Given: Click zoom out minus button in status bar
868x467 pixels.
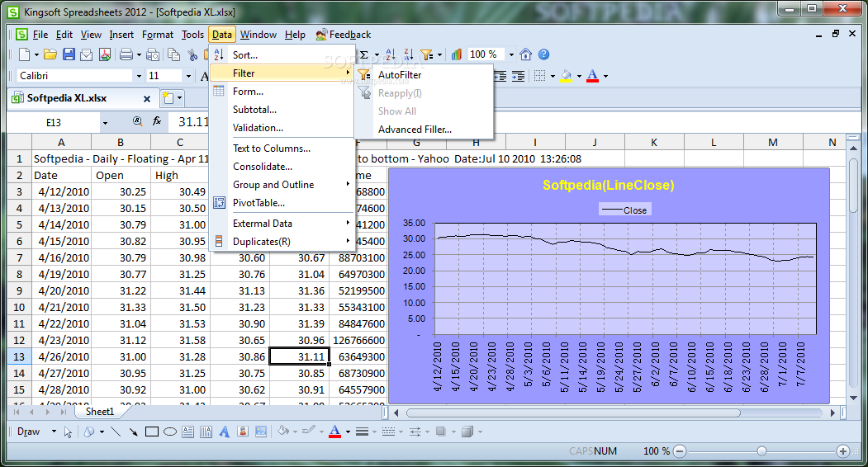Looking at the screenshot, I should tap(680, 451).
